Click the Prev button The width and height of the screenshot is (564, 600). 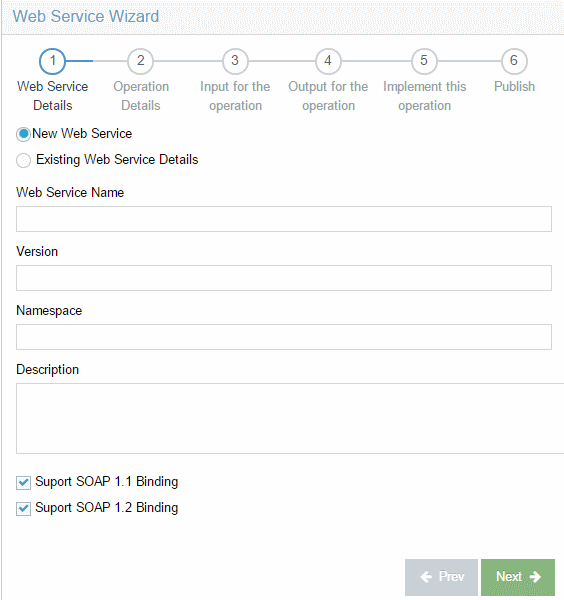click(x=441, y=577)
